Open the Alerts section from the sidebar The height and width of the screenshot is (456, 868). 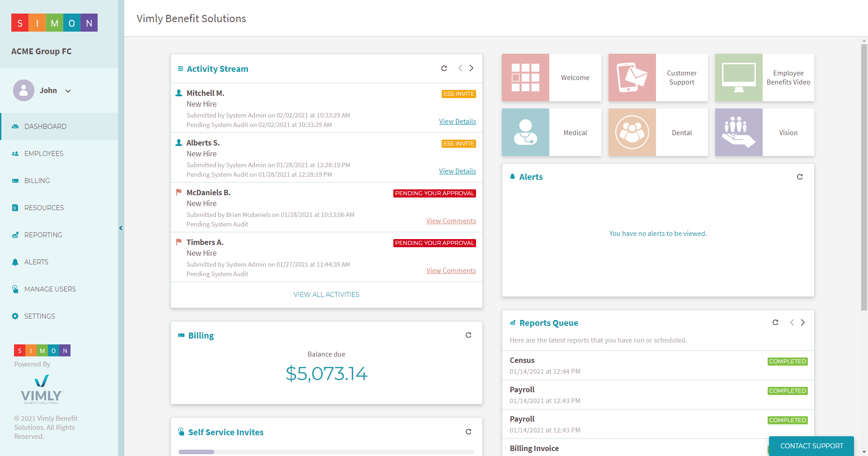point(36,262)
